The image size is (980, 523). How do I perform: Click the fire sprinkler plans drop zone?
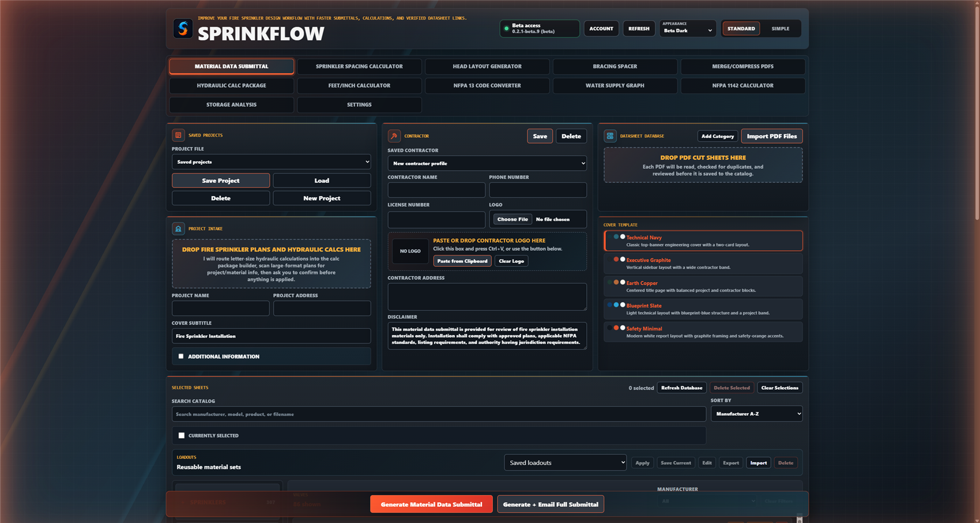pyautogui.click(x=272, y=264)
